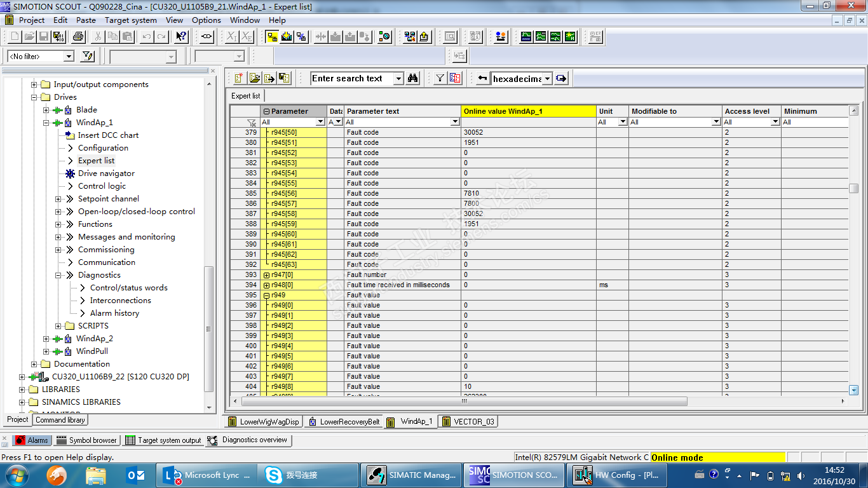Click the highlighted yellow online mode icon
The width and height of the screenshot is (868, 488).
pyautogui.click(x=272, y=37)
